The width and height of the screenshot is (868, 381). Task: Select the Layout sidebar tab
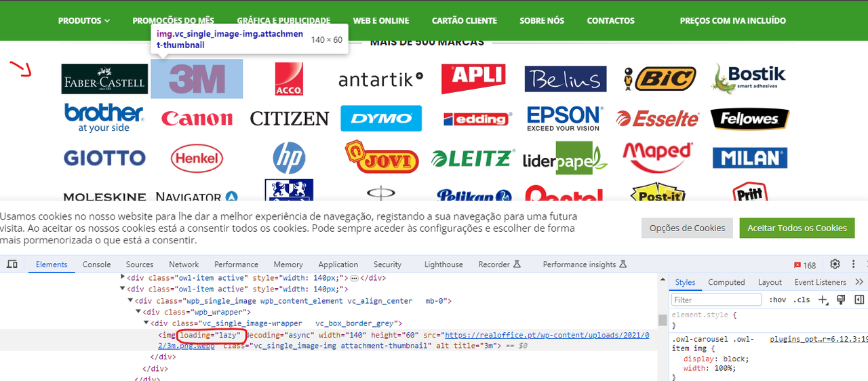tap(770, 282)
